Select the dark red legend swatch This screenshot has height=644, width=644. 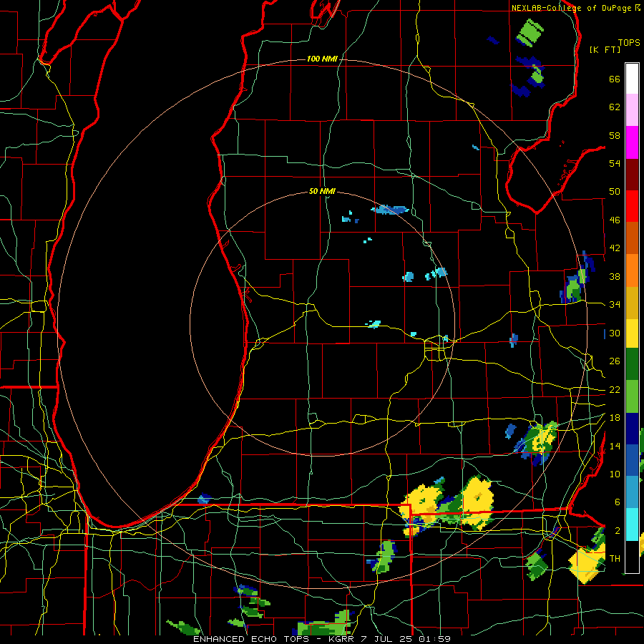tap(632, 175)
